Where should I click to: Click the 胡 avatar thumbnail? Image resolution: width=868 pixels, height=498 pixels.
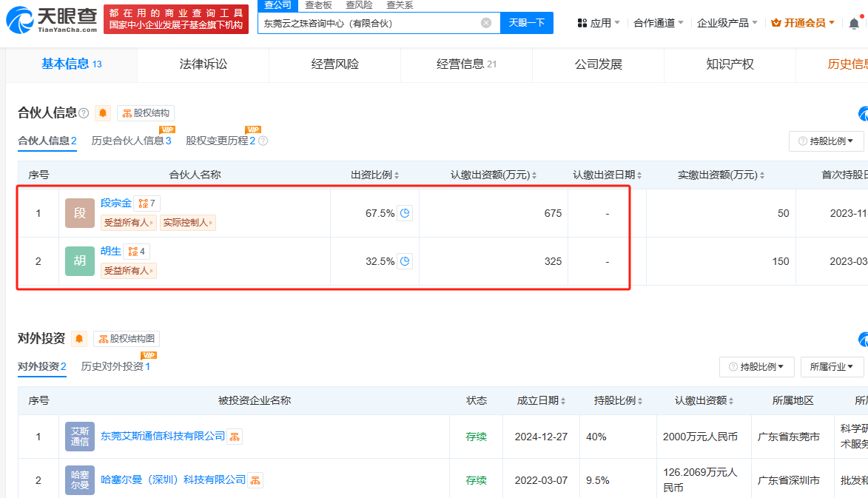(80, 261)
